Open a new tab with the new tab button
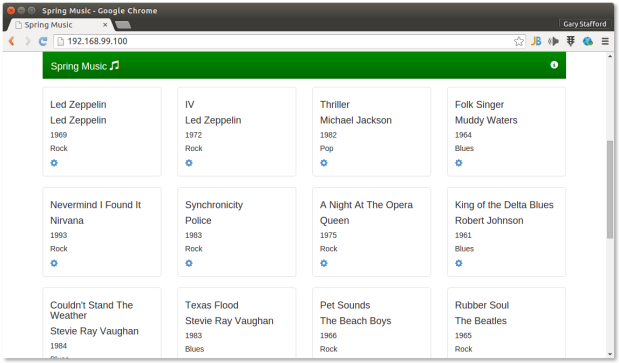Screen dimensions: 619x363 123,25
